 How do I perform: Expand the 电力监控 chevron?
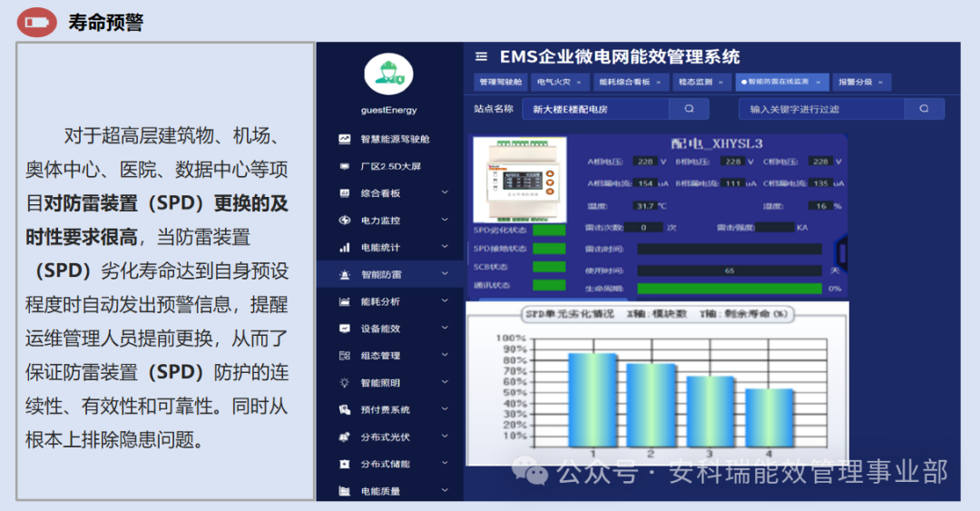pos(445,220)
